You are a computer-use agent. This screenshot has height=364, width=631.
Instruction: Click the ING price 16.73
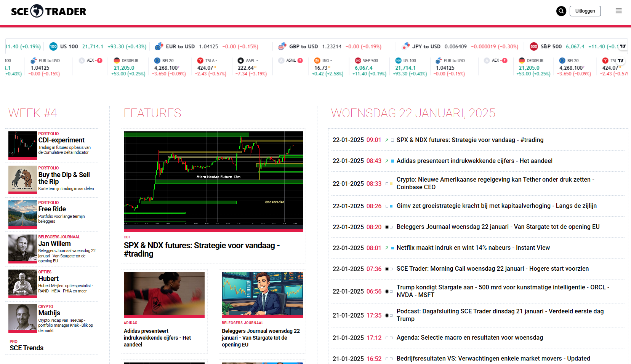pyautogui.click(x=321, y=68)
